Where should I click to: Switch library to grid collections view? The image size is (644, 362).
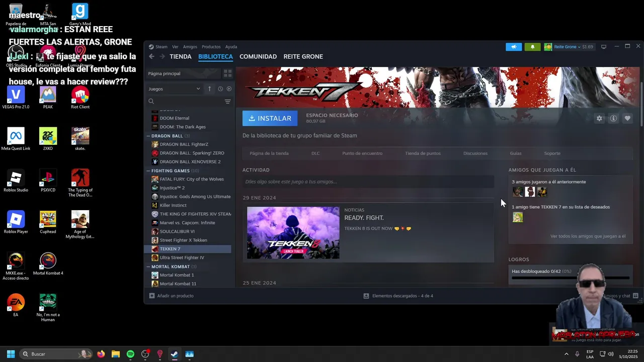[x=227, y=73]
